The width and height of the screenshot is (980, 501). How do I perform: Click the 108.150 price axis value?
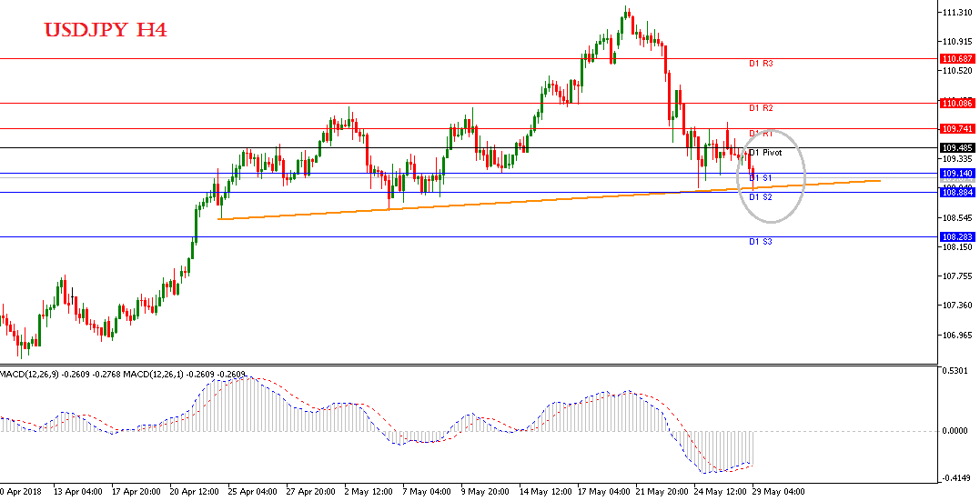[x=956, y=247]
